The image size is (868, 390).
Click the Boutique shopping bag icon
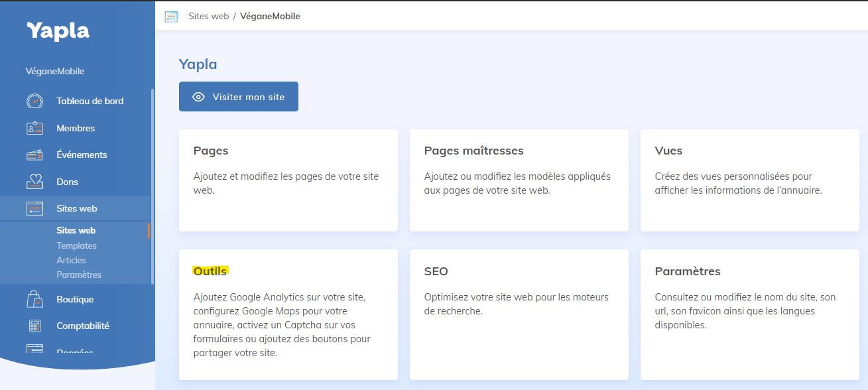[x=34, y=299]
